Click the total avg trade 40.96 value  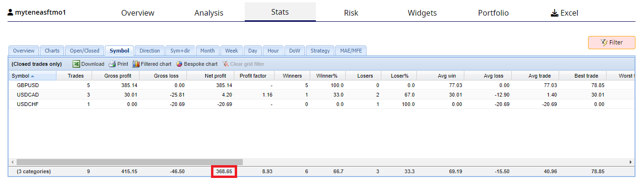click(x=550, y=171)
